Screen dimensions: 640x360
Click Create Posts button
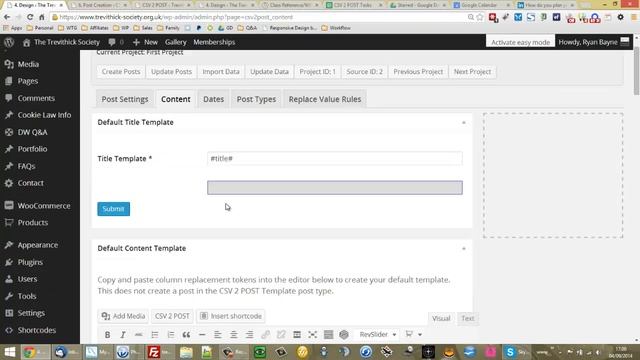121,71
